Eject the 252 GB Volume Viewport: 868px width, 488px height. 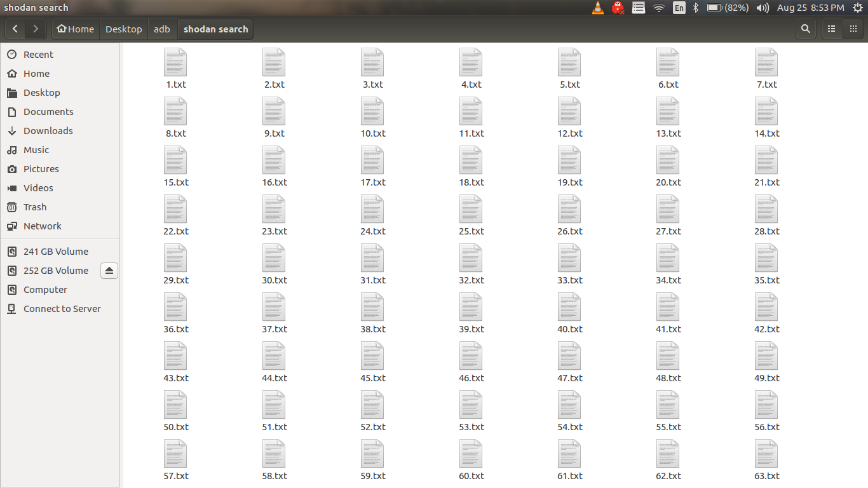[109, 271]
